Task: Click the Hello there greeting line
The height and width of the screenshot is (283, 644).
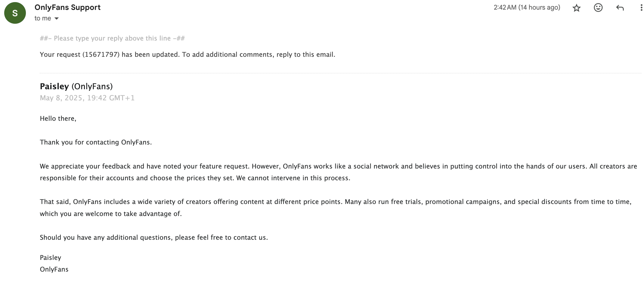Action: [x=58, y=118]
